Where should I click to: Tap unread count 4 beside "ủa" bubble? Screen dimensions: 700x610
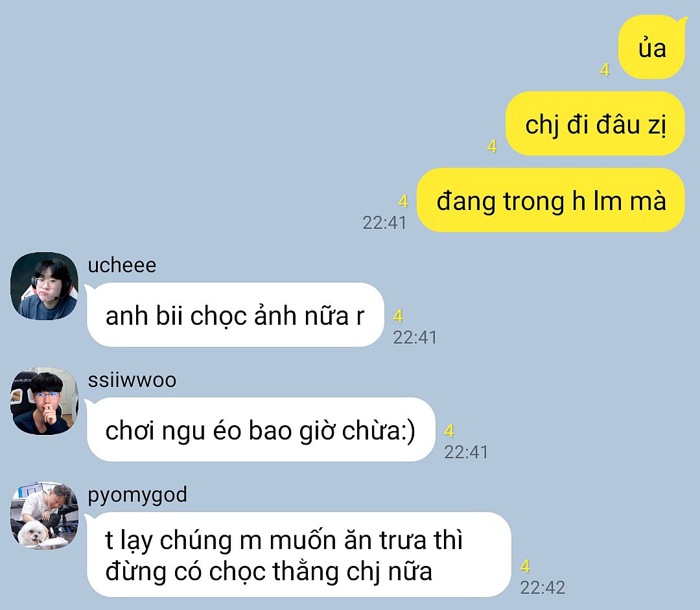605,69
